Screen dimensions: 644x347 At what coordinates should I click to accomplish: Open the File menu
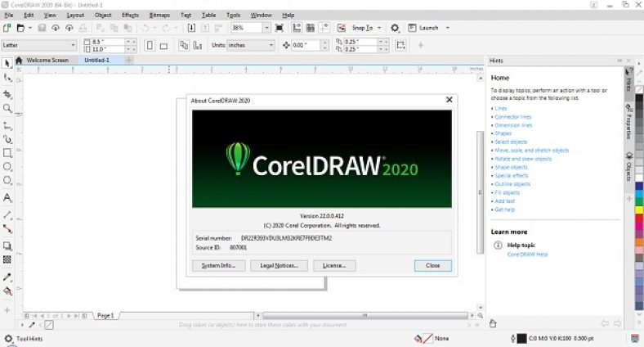click(9, 15)
